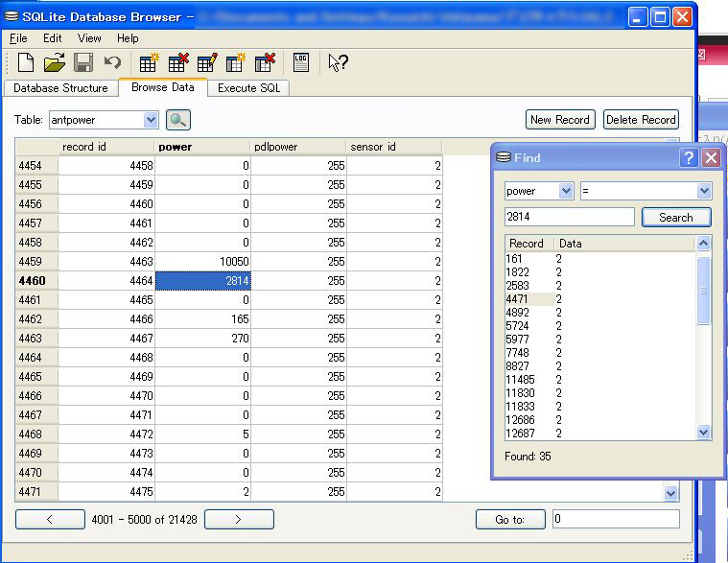This screenshot has width=728, height=563.
Task: Click the Find results scrollbar down arrow
Action: (703, 433)
